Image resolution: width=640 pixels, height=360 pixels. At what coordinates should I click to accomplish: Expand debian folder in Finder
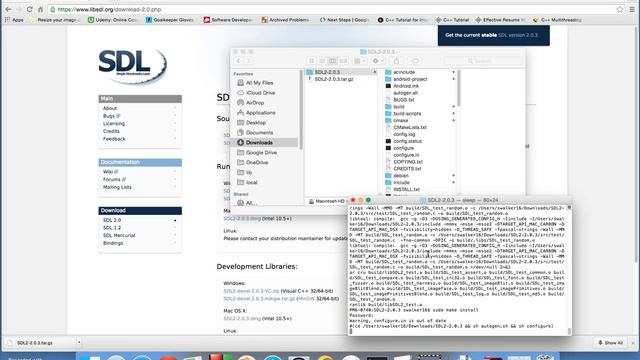[x=453, y=176]
